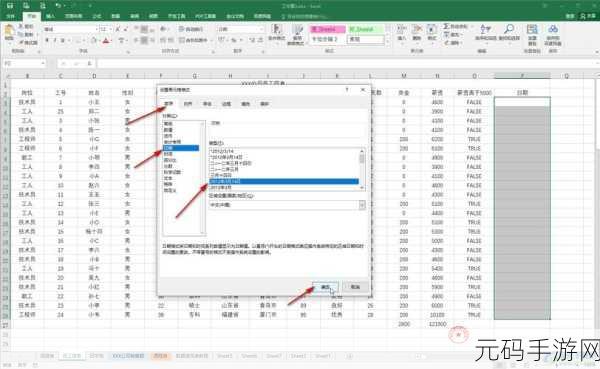Open the font size dropdown

(x=111, y=29)
